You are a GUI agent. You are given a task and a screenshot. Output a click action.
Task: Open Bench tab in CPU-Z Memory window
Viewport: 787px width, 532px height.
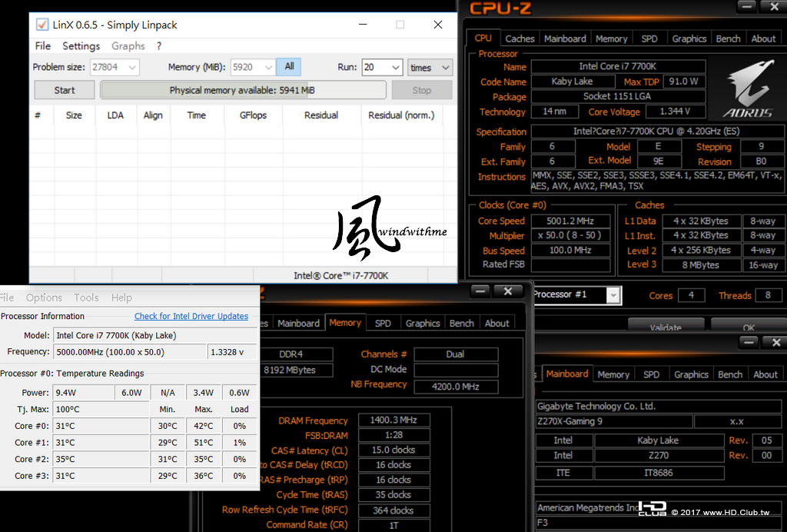pyautogui.click(x=461, y=323)
